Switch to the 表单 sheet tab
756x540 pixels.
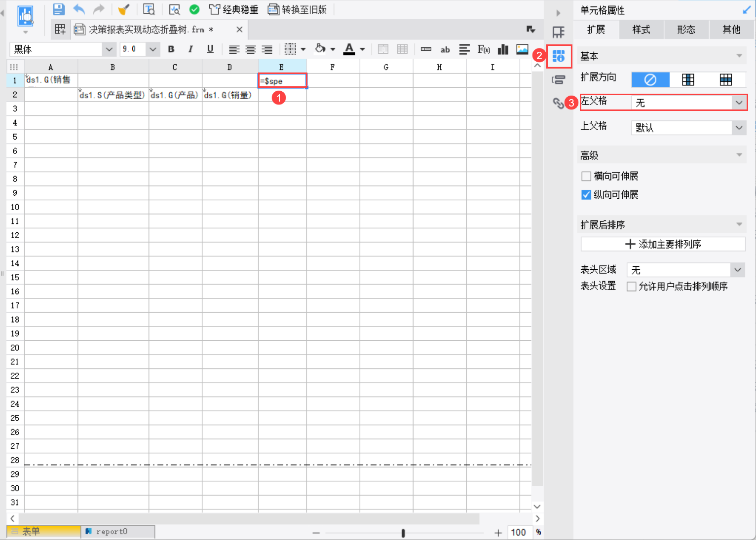coord(43,531)
